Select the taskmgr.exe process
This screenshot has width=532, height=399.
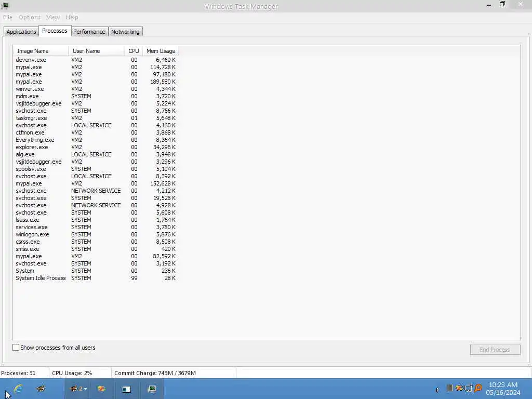coord(96,118)
